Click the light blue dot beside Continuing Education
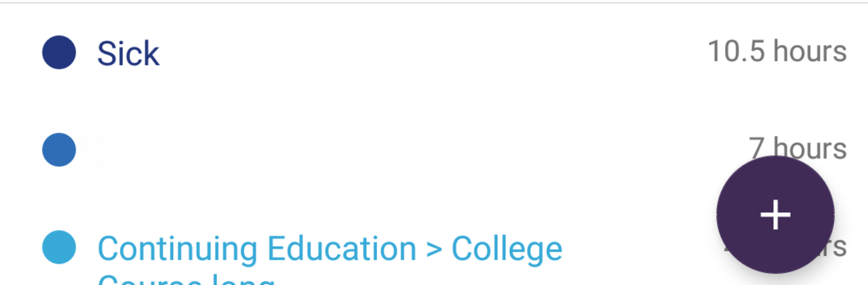The width and height of the screenshot is (868, 285). 59,247
